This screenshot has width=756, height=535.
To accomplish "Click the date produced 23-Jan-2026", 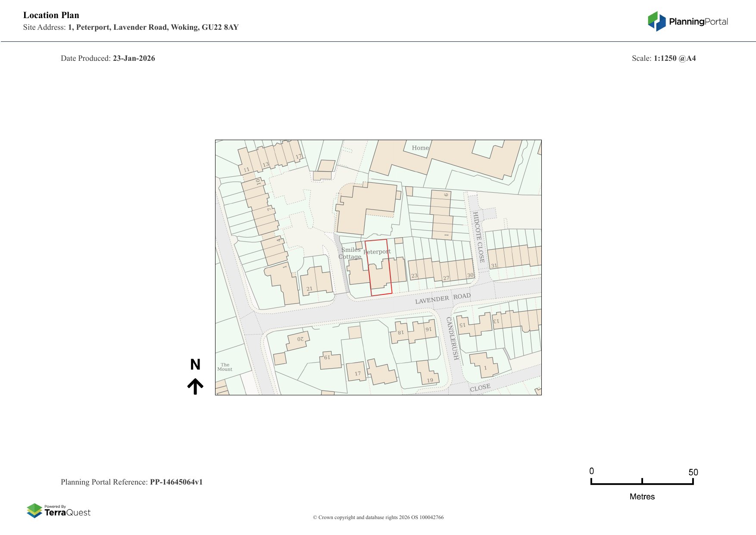I will pos(134,58).
